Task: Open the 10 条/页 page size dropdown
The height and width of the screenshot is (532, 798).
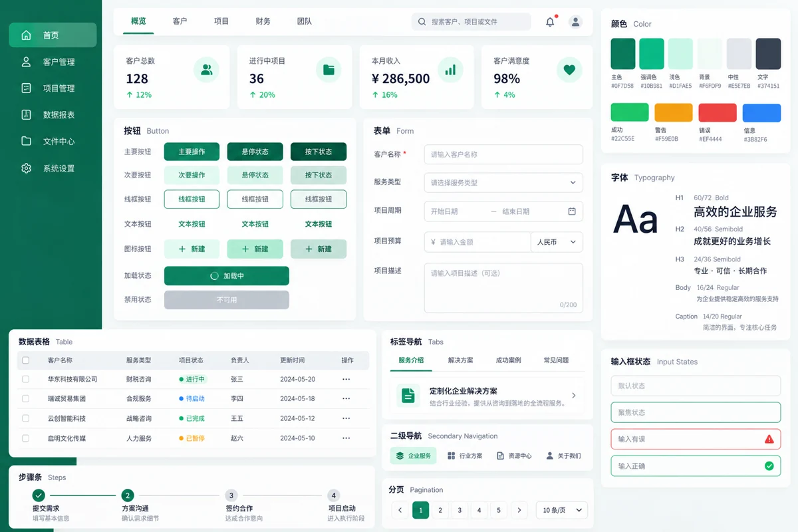Action: 561,510
